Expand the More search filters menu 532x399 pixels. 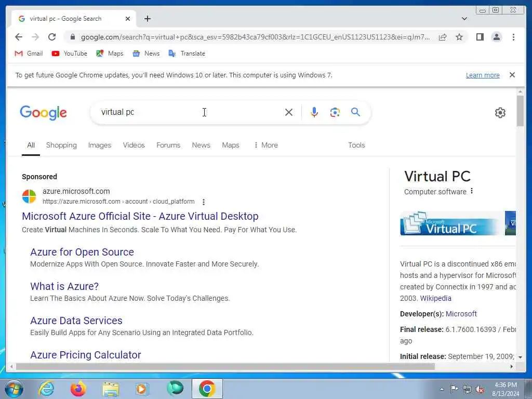pos(266,145)
